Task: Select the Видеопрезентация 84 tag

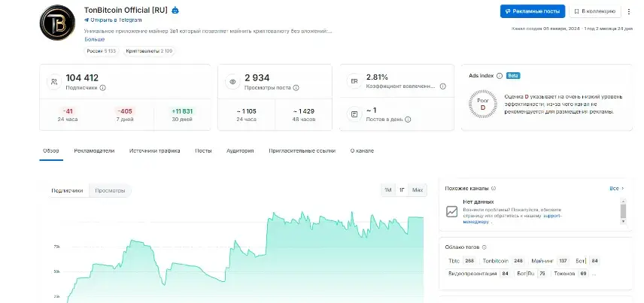Action: [x=478, y=274]
